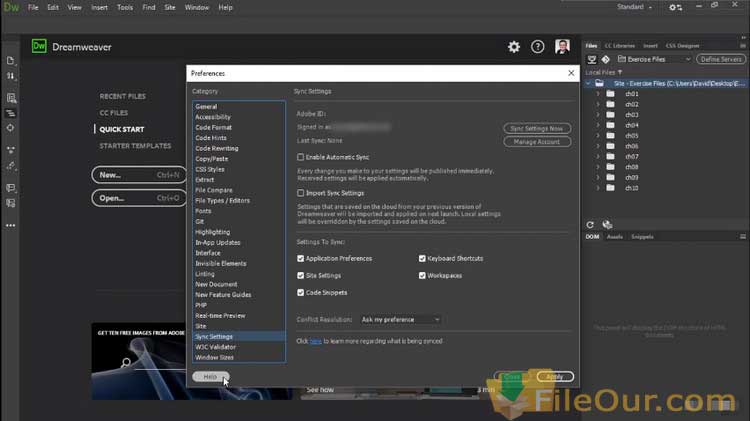Open the Exercise Files site dropdown
The width and height of the screenshot is (750, 421).
654,59
